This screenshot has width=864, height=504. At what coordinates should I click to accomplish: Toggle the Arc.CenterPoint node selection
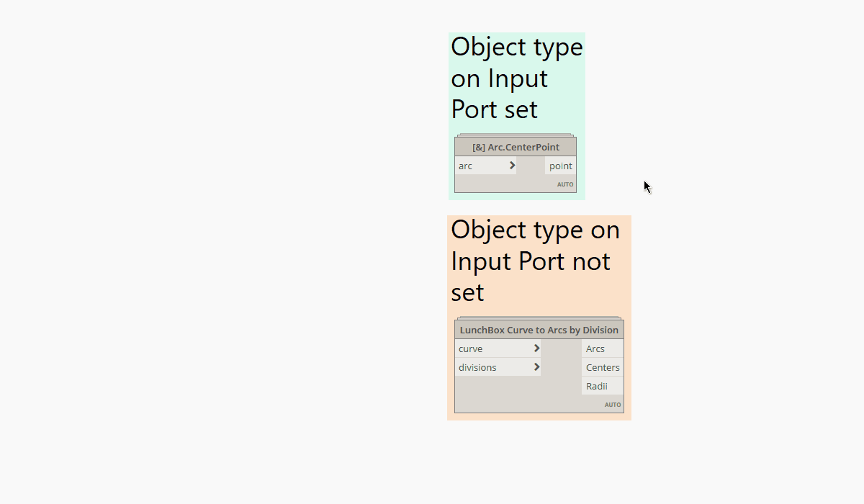(x=516, y=146)
